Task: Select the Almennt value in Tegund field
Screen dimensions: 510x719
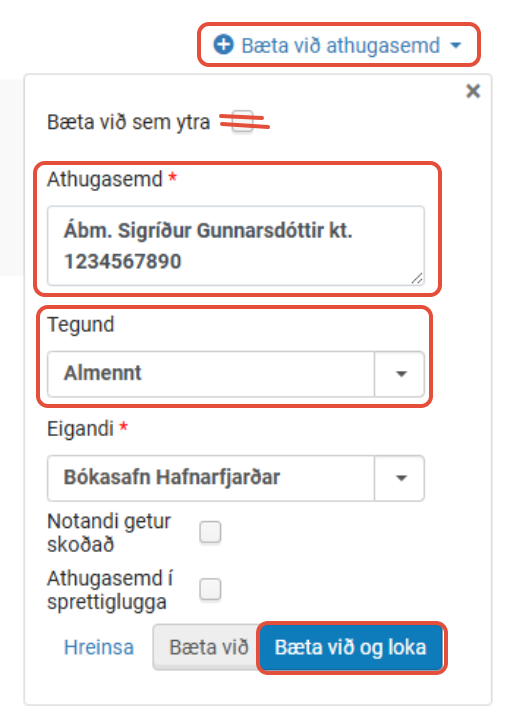Action: (x=211, y=373)
